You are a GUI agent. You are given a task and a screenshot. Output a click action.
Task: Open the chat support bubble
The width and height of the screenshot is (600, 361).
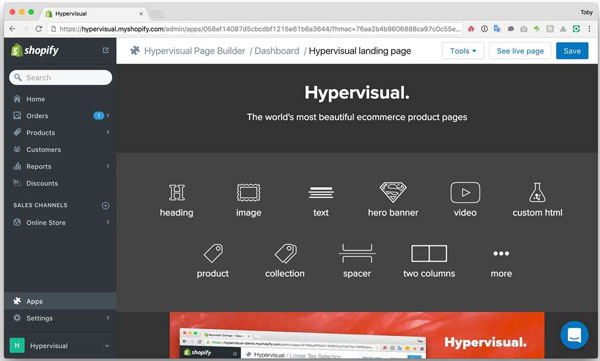[x=574, y=335]
